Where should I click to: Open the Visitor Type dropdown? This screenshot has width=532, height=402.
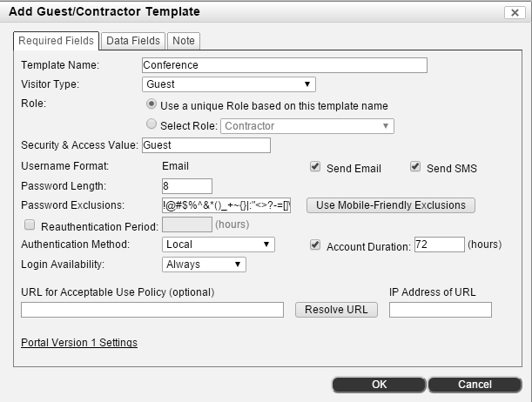[x=228, y=84]
